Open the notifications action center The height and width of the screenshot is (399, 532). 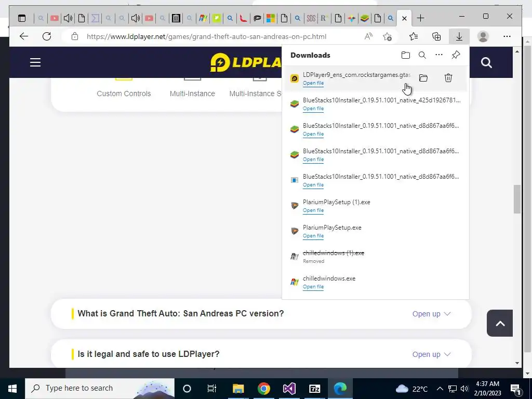(515, 389)
